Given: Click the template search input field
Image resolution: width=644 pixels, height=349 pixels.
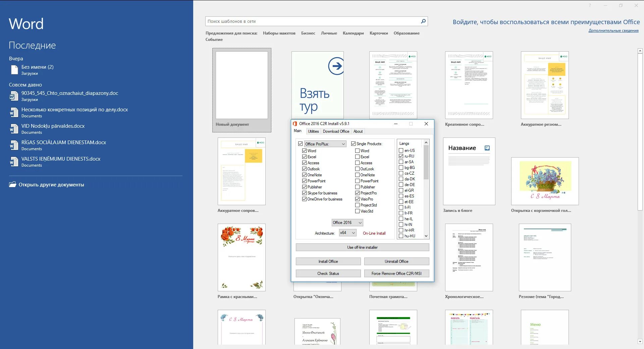Looking at the screenshot, I should tap(312, 21).
